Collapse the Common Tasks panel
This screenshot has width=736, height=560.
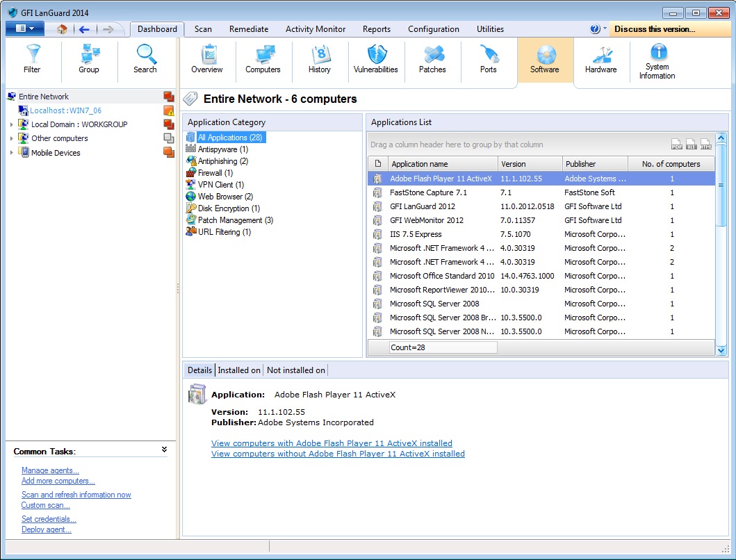(164, 450)
